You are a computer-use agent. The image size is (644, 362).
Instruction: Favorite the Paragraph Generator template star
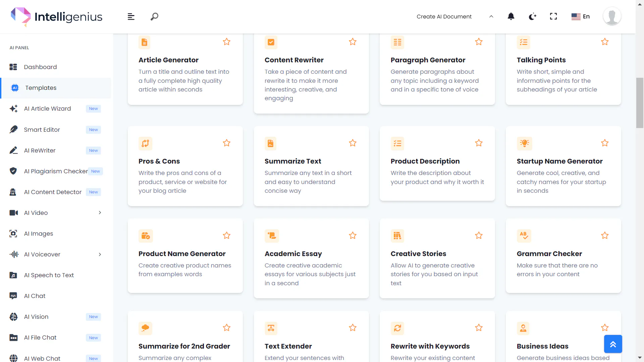tap(479, 42)
